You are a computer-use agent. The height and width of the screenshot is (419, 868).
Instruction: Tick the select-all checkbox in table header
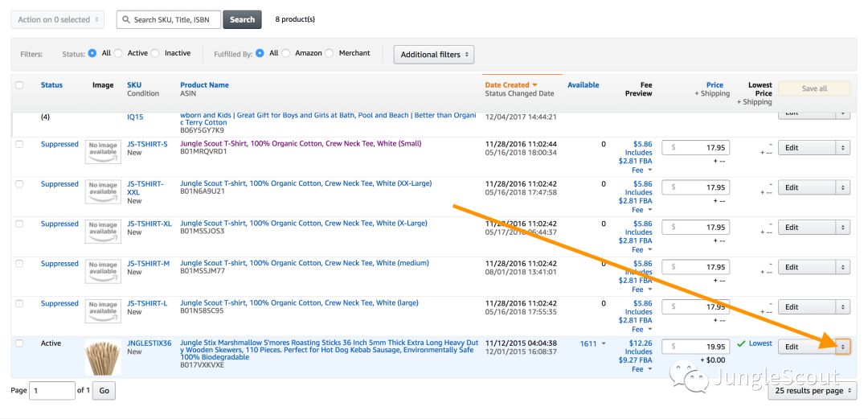pos(19,85)
